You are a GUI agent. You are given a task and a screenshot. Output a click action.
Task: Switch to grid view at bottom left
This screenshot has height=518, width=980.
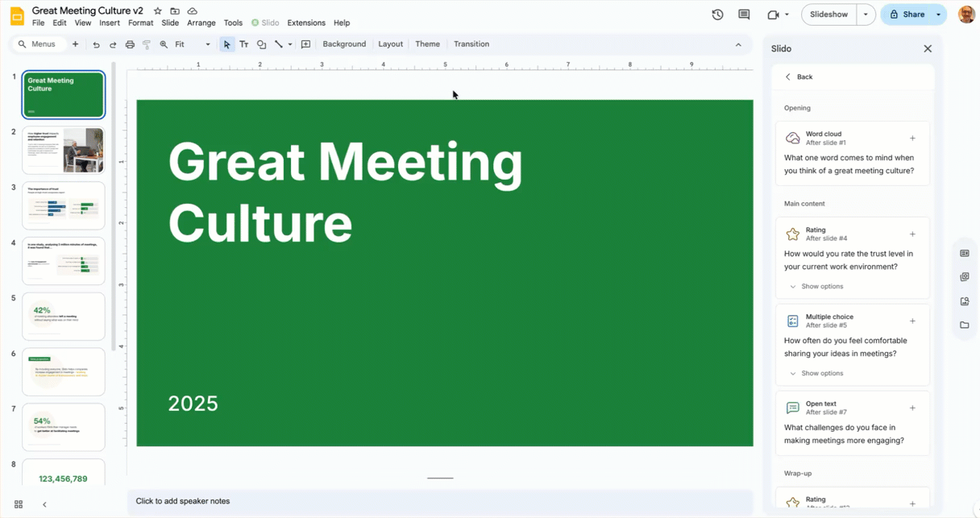coord(19,504)
